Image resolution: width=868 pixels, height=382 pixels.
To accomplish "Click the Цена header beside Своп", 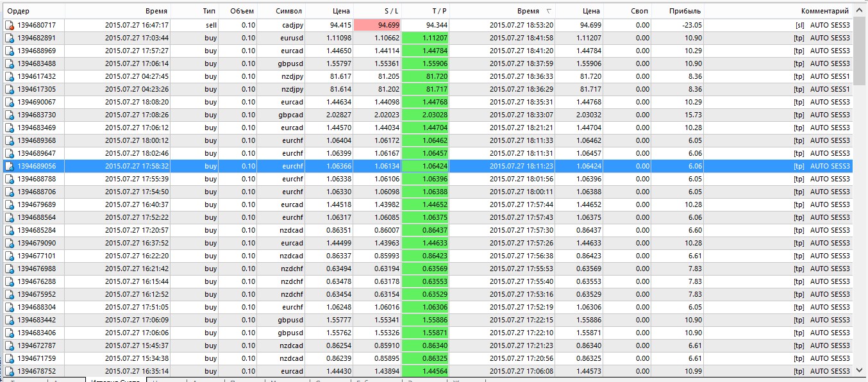I will [x=580, y=12].
